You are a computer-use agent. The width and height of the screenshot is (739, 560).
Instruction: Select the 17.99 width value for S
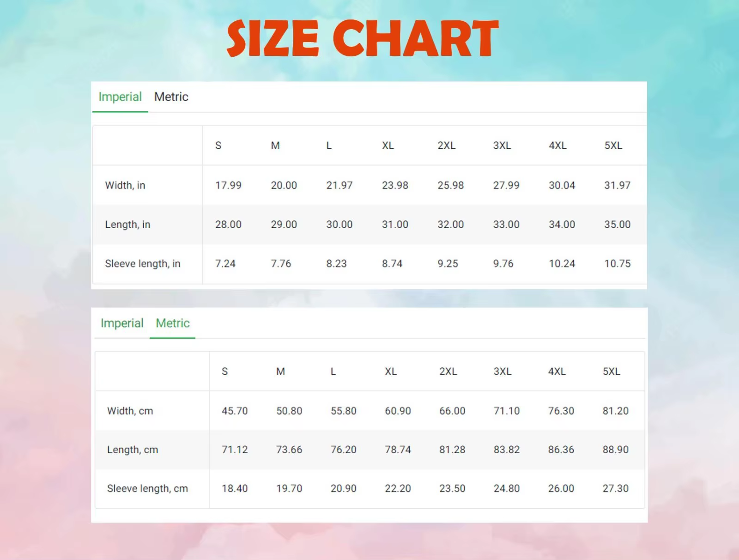click(x=228, y=185)
